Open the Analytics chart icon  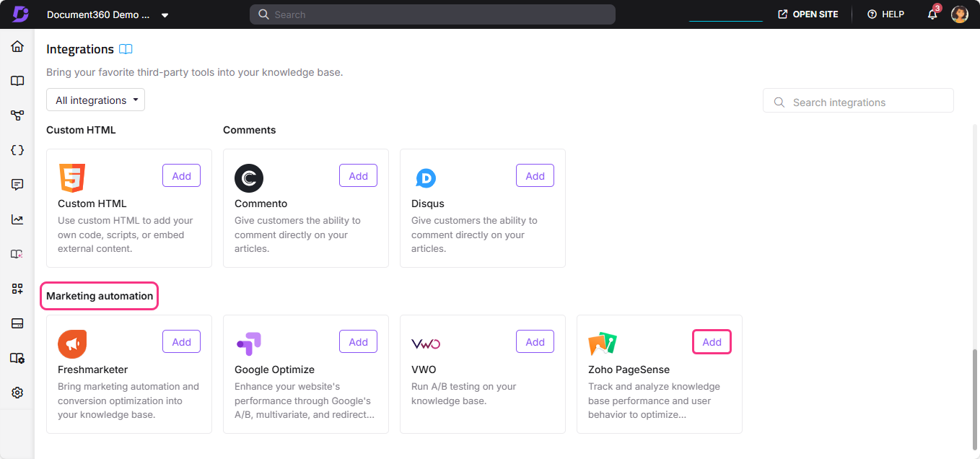(17, 219)
